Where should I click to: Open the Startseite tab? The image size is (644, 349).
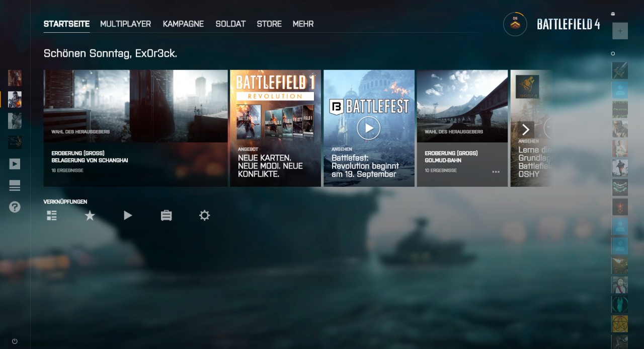pos(66,24)
